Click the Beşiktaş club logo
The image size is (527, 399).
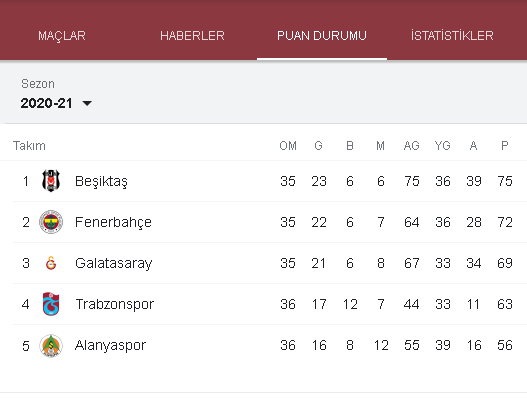pyautogui.click(x=51, y=181)
